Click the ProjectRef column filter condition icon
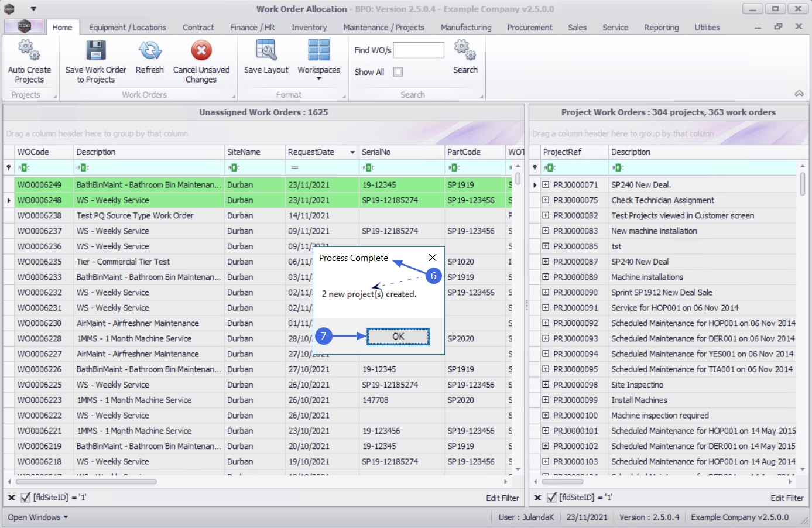This screenshot has width=812, height=528. click(x=550, y=167)
